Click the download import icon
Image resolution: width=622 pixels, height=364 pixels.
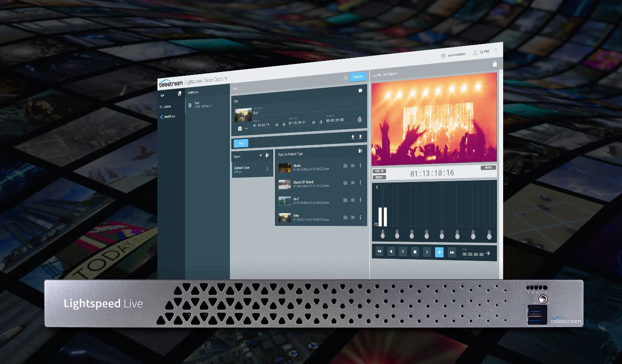coord(353,137)
